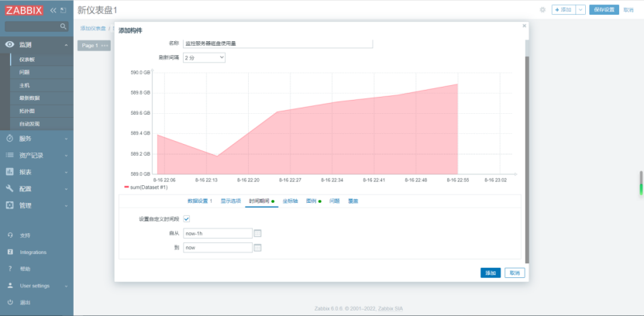Image resolution: width=644 pixels, height=316 pixels.
Task: Click the 报表 chart icon
Action: coord(10,172)
